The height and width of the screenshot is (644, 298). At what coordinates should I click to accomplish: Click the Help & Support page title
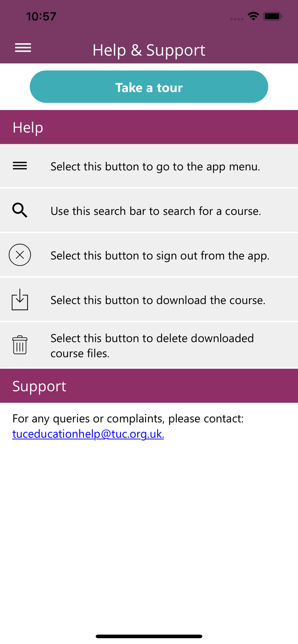point(149,50)
